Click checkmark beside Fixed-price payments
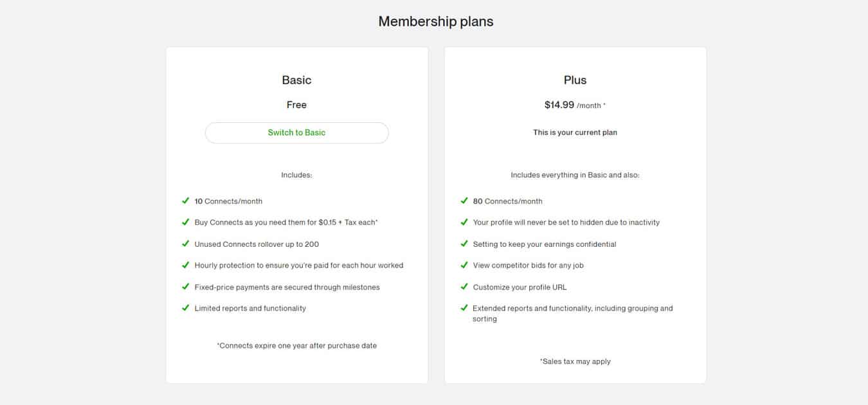The image size is (868, 405). pos(186,287)
